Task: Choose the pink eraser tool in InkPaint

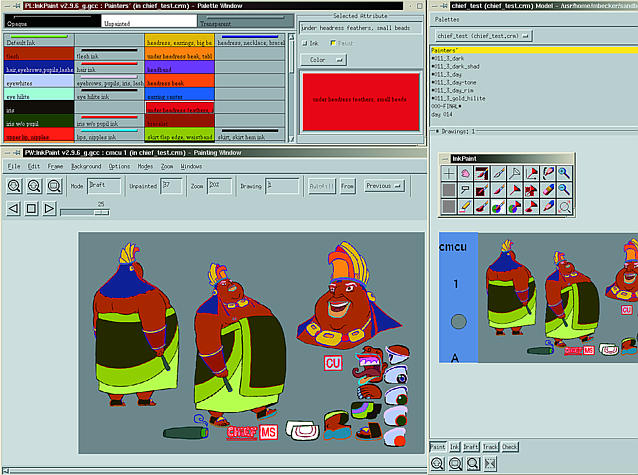Action: click(548, 190)
